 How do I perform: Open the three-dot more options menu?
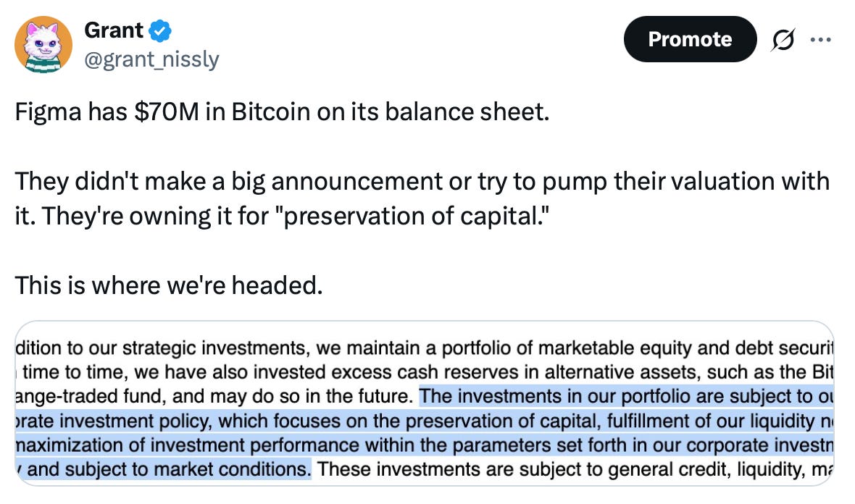tap(821, 39)
